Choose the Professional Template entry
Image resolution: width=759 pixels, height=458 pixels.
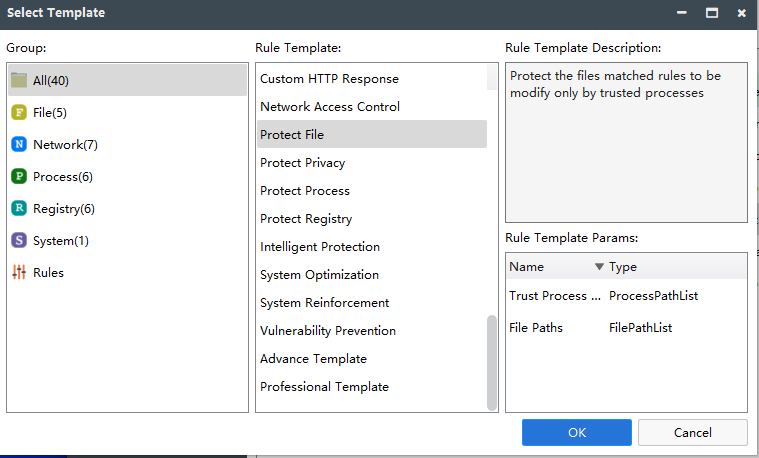pyautogui.click(x=324, y=387)
